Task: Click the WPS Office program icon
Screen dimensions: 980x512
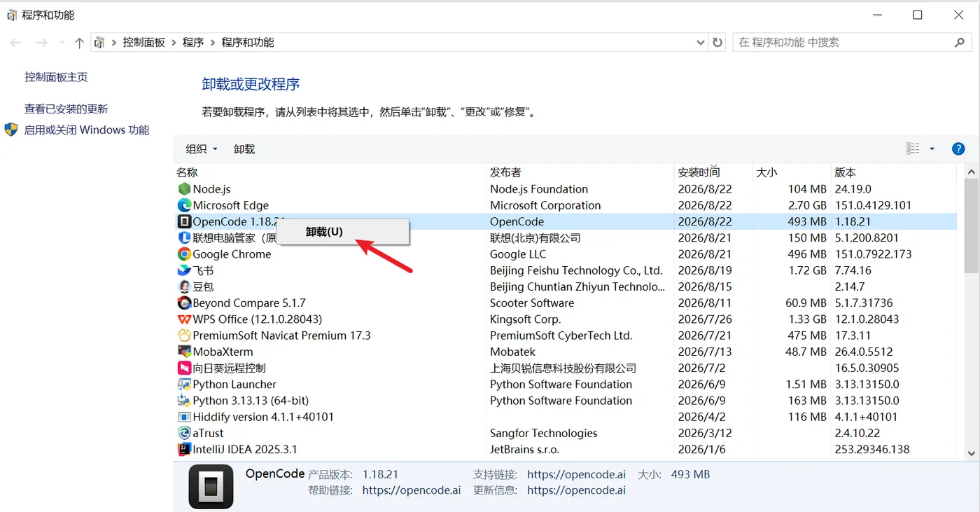Action: (184, 319)
